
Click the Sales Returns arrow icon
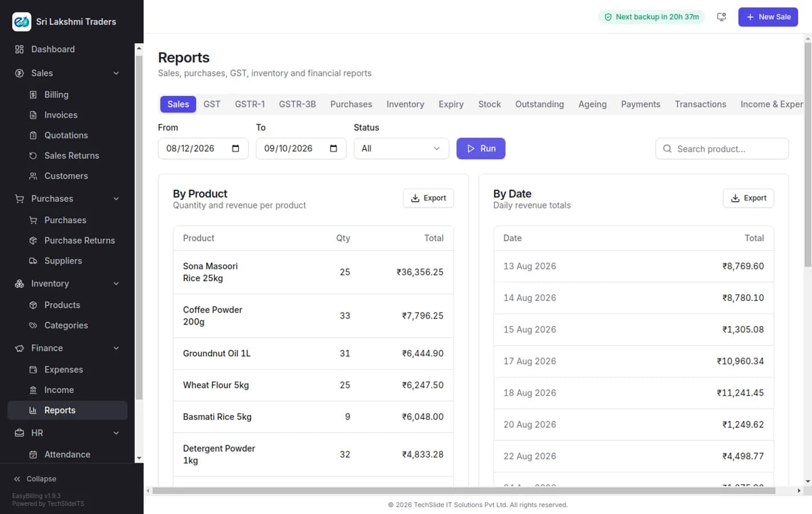(33, 155)
